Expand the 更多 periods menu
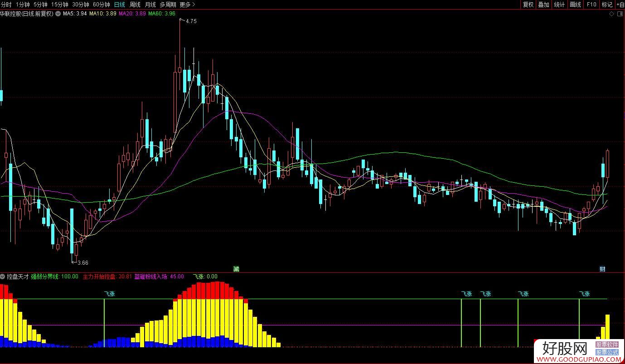The width and height of the screenshot is (625, 364). [187, 5]
